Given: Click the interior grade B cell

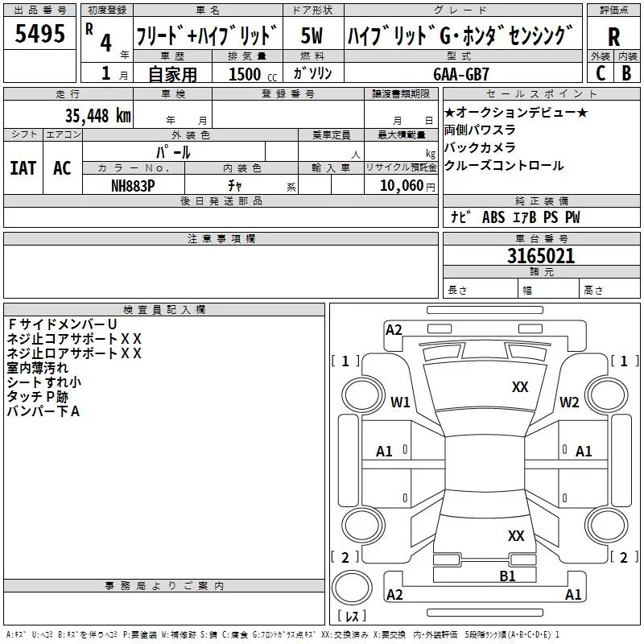Looking at the screenshot, I should [x=626, y=72].
